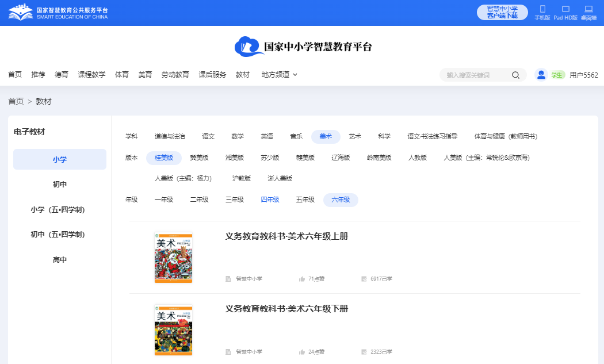Open 美术六年级上册 cover thumbnail
Viewport: 604px width, 364px height.
click(173, 258)
